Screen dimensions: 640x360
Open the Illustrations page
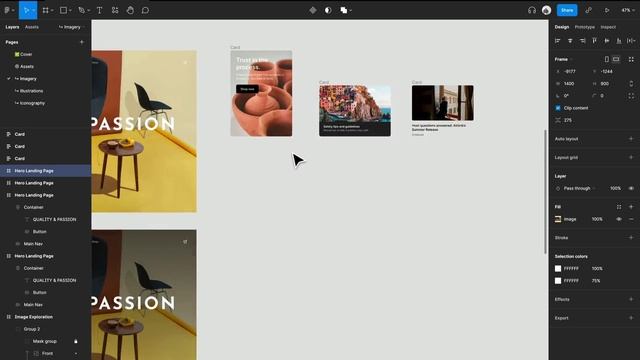31,91
